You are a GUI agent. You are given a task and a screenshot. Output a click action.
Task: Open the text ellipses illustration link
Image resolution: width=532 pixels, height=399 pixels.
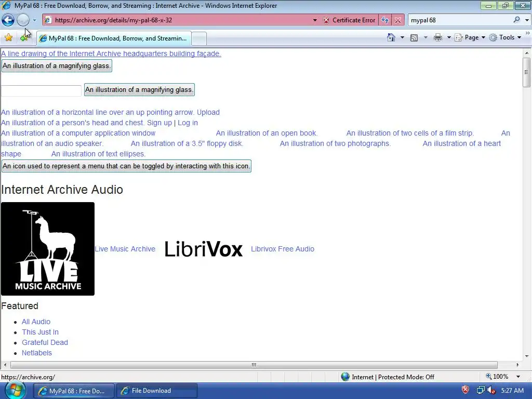point(98,154)
